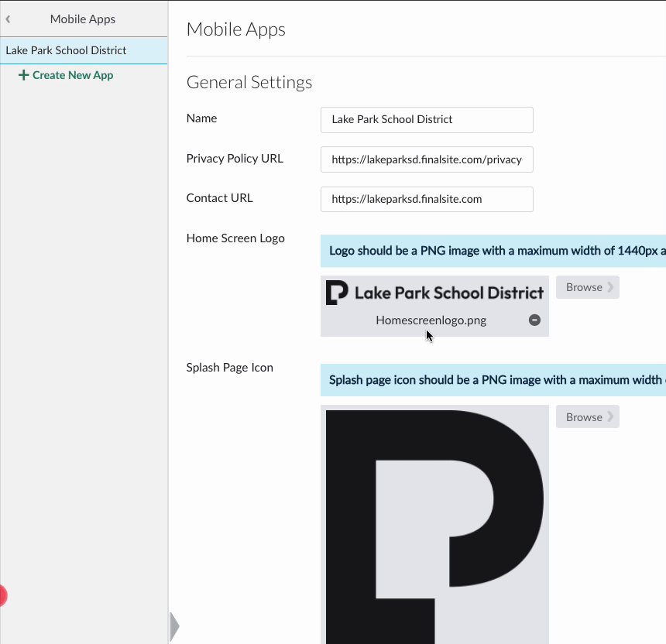Click the Splash Page Icon label
Screen dimensions: 666x644
(230, 368)
